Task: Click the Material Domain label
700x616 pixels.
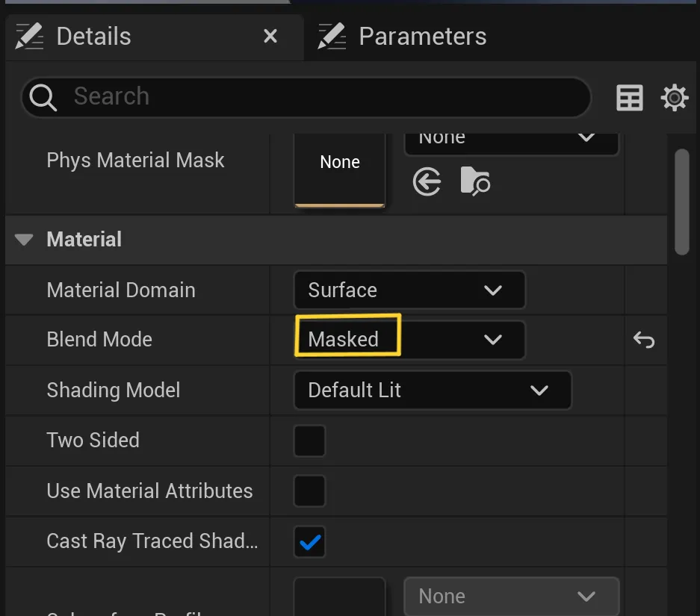Action: point(121,290)
